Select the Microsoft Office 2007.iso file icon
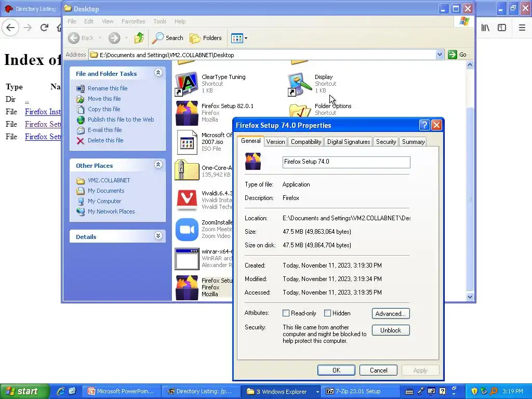This screenshot has width=532, height=399. pyautogui.click(x=187, y=142)
